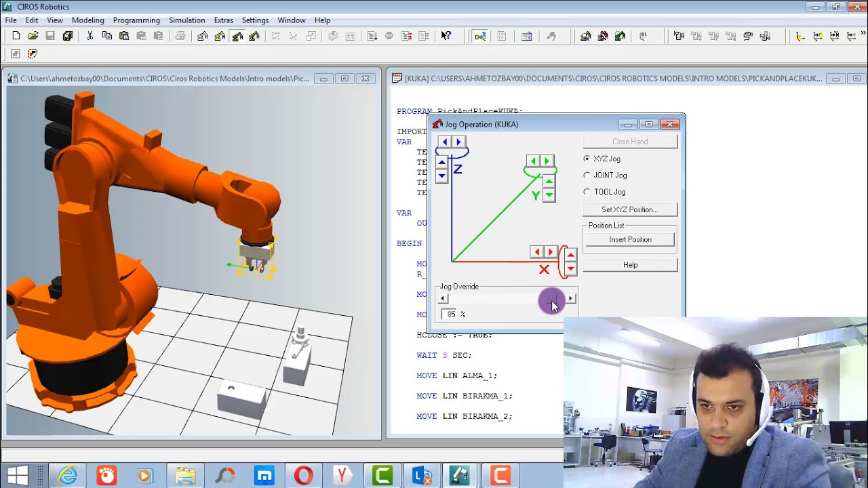Click 'MOVE LIN BIRAKMA_1;' code line
The image size is (868, 488).
[465, 396]
